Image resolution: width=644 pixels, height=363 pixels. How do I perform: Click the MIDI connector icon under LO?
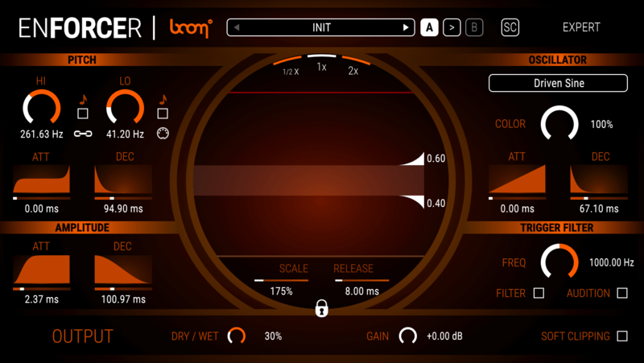coord(163,134)
